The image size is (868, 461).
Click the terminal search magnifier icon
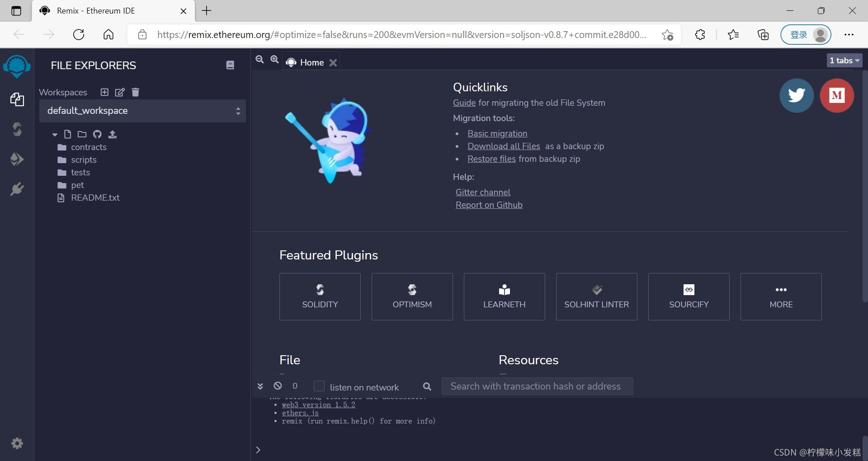pyautogui.click(x=427, y=386)
